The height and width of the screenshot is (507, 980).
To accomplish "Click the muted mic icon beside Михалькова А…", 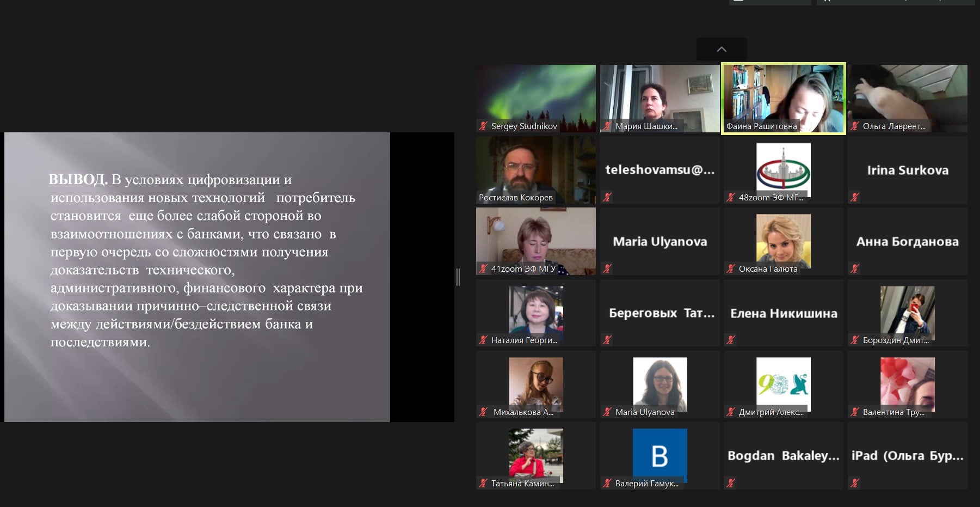I will coord(483,412).
